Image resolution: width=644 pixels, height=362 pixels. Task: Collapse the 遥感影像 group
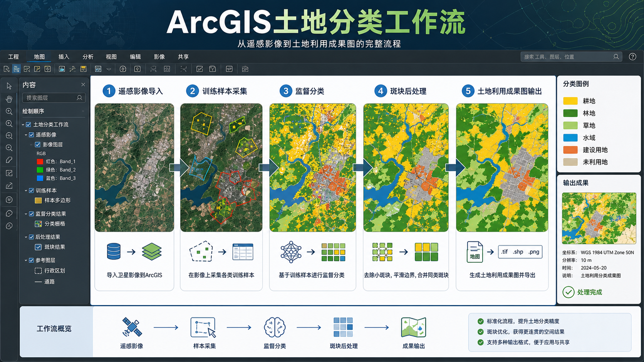[26, 135]
